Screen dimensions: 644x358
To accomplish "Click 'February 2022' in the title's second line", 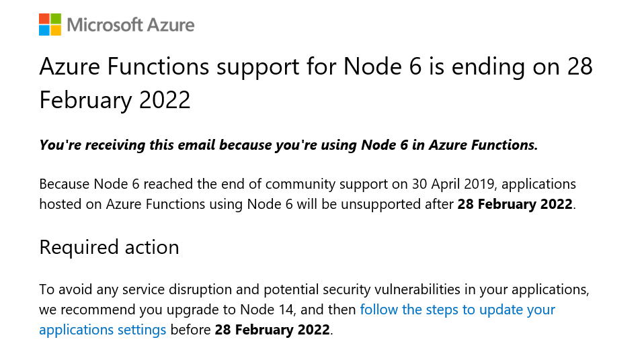I will [x=115, y=100].
